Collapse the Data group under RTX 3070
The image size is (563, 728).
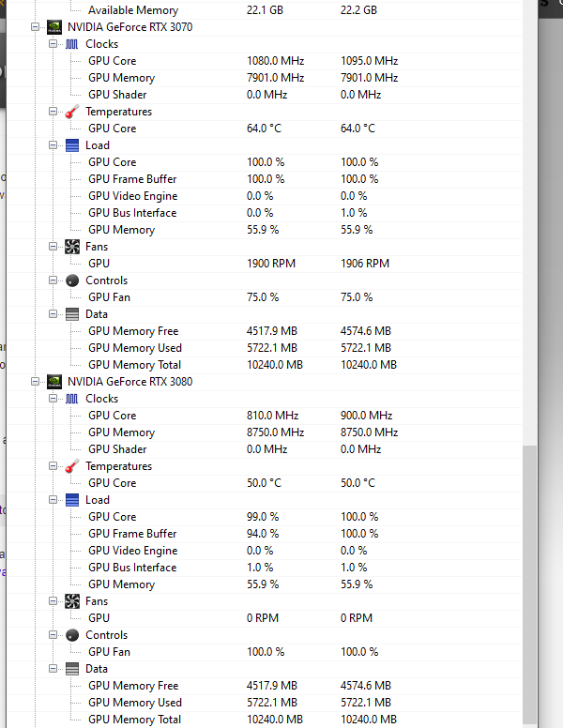click(53, 314)
